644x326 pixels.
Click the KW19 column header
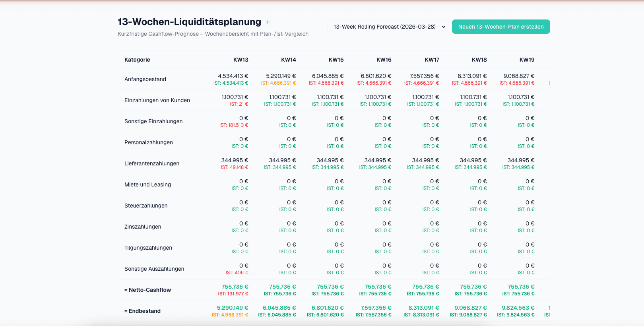pyautogui.click(x=527, y=60)
